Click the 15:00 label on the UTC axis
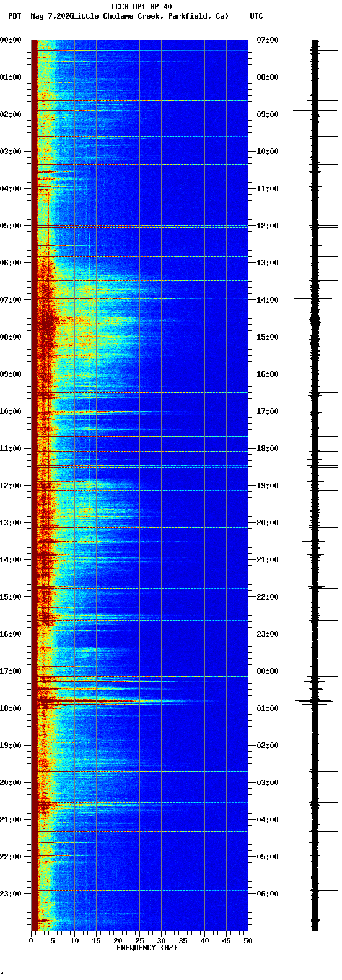 [267, 337]
